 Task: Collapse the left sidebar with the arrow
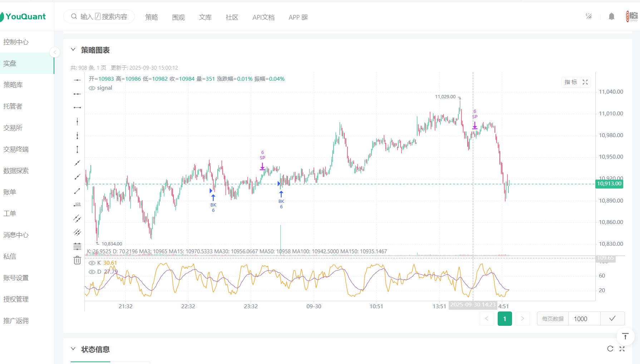55,53
